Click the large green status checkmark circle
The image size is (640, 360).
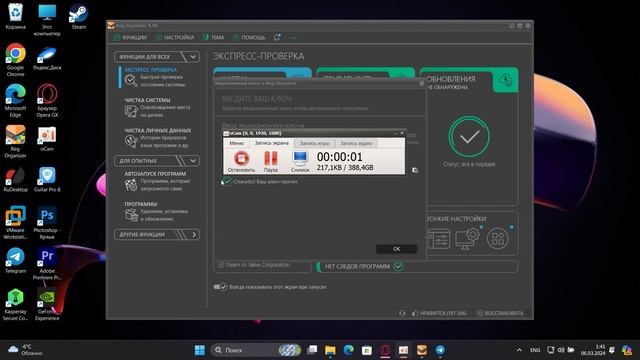pyautogui.click(x=469, y=136)
